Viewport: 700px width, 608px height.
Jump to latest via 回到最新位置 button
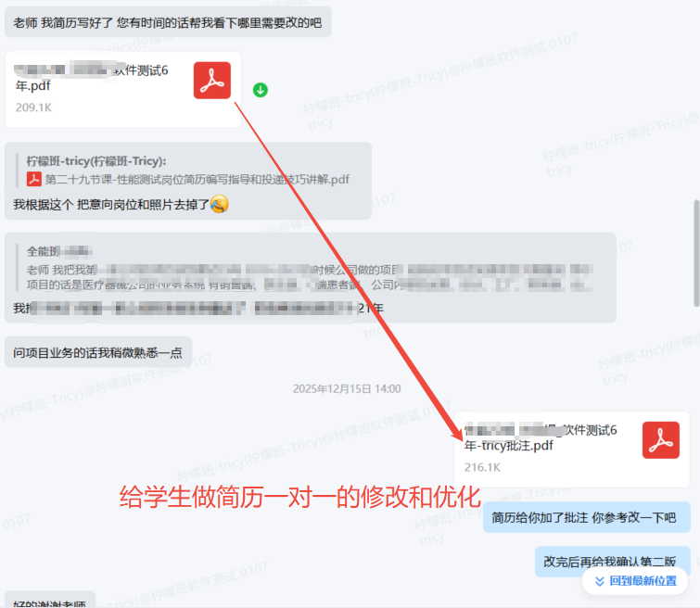pyautogui.click(x=635, y=581)
